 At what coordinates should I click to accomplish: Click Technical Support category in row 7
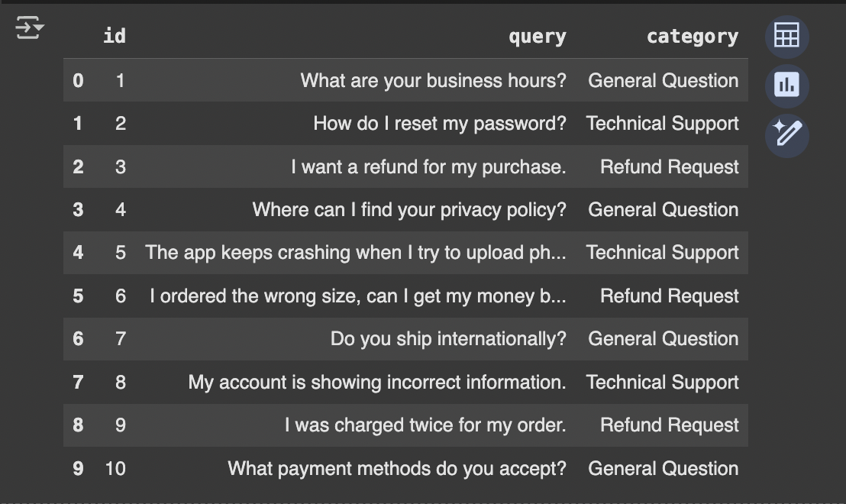(663, 382)
